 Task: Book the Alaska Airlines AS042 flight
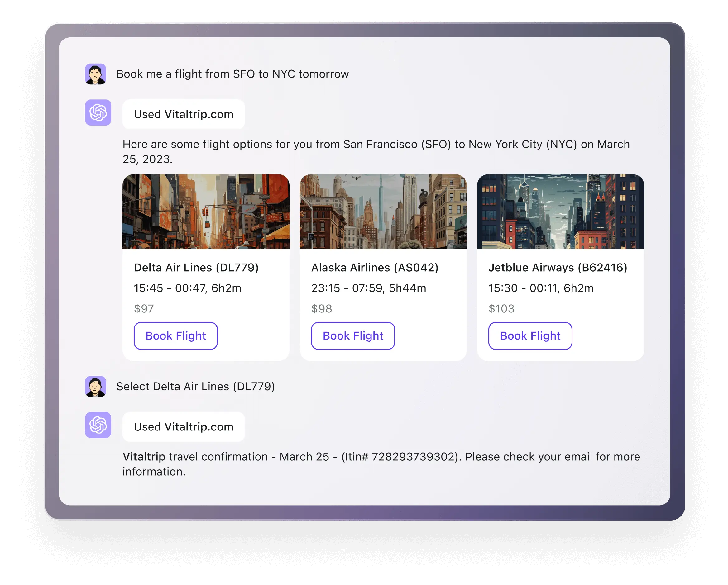(353, 335)
